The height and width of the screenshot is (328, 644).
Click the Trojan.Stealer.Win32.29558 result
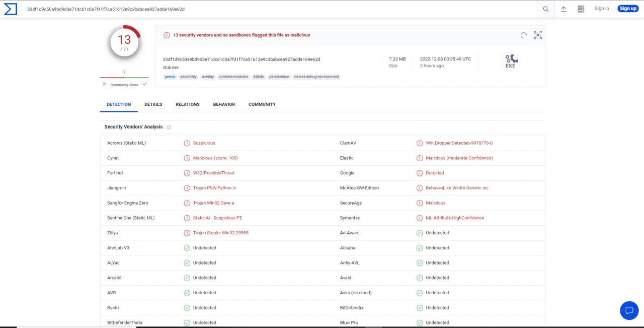(221, 233)
